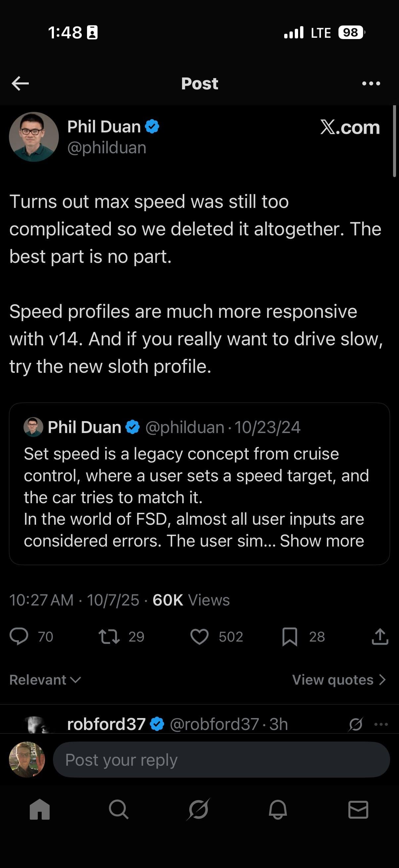399x868 pixels.
Task: Tap the back arrow icon
Action: (20, 83)
